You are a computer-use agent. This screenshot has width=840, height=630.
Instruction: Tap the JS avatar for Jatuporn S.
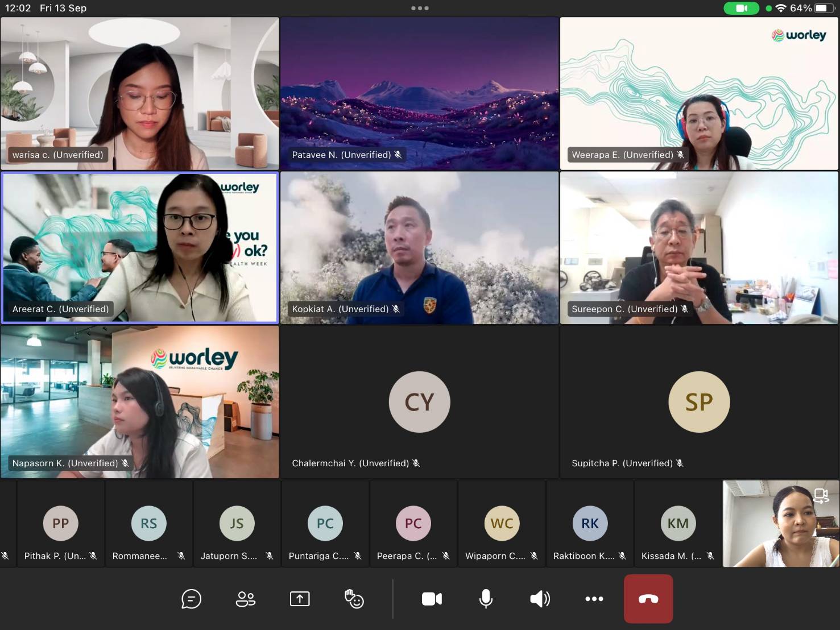pos(237,523)
